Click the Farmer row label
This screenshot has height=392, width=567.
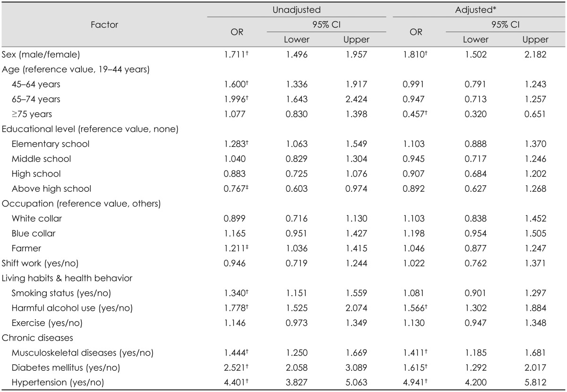(26, 248)
